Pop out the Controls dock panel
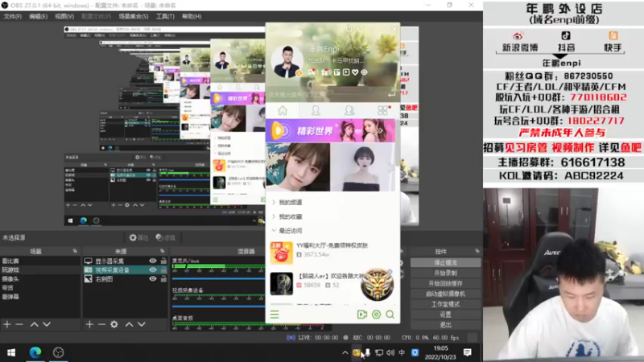This screenshot has height=362, width=644. (477, 251)
